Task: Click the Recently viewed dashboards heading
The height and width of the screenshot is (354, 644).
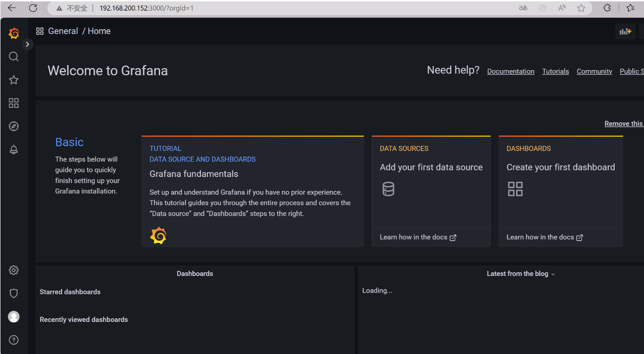Action: tap(84, 320)
